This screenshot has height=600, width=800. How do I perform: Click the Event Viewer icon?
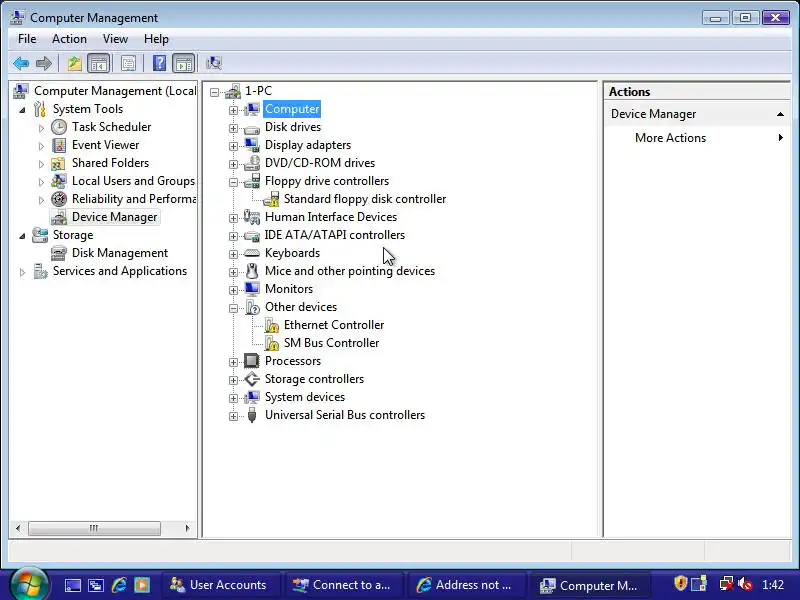tap(59, 145)
